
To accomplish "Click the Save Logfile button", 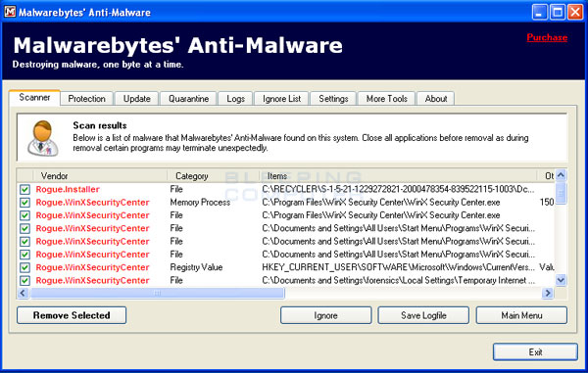I will (423, 315).
